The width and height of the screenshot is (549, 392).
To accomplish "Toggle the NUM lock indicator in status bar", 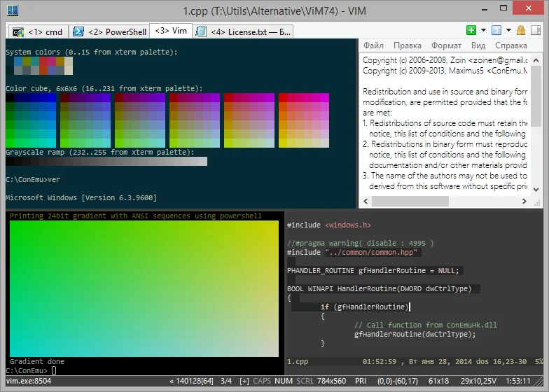I will click(285, 381).
